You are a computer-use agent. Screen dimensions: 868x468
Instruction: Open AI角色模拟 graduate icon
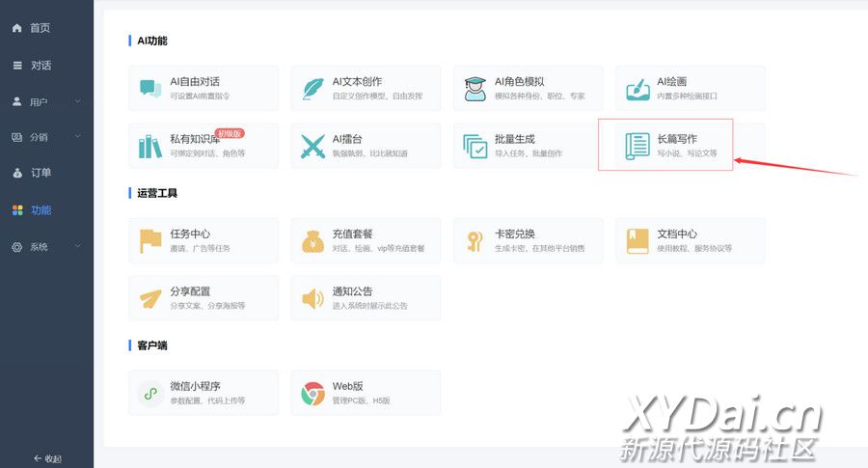click(x=475, y=88)
